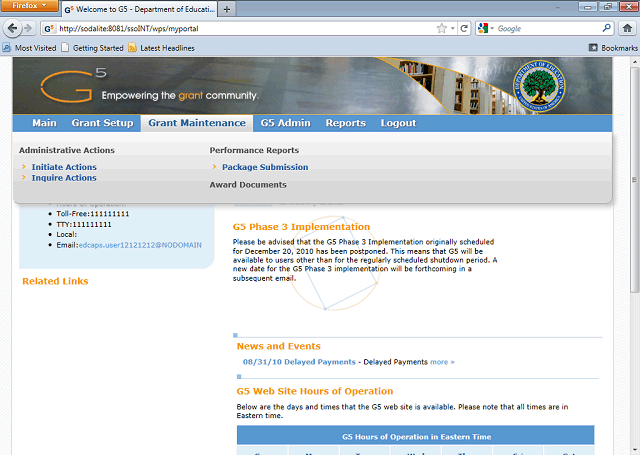Click the G5 Phase 3 Implementation heading
This screenshot has height=455, width=640.
click(x=301, y=227)
